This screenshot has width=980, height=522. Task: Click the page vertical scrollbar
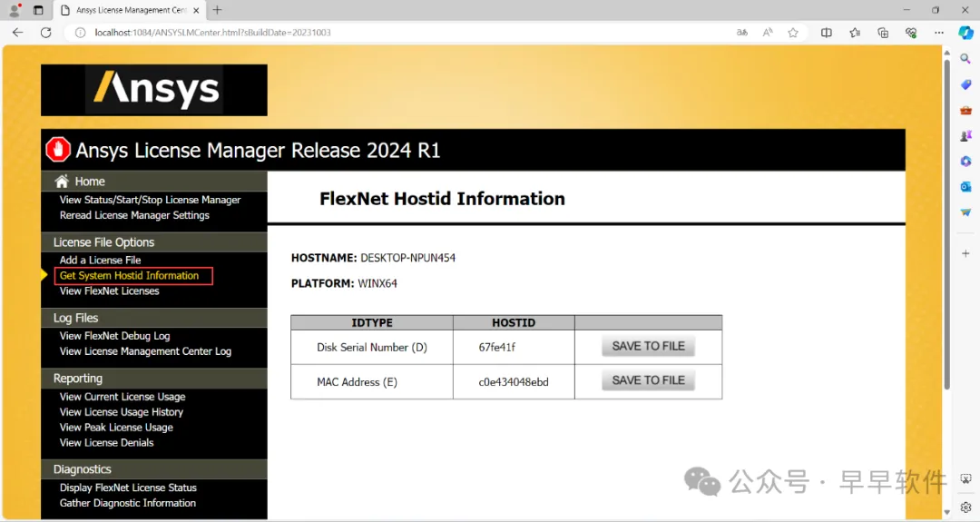click(x=946, y=225)
